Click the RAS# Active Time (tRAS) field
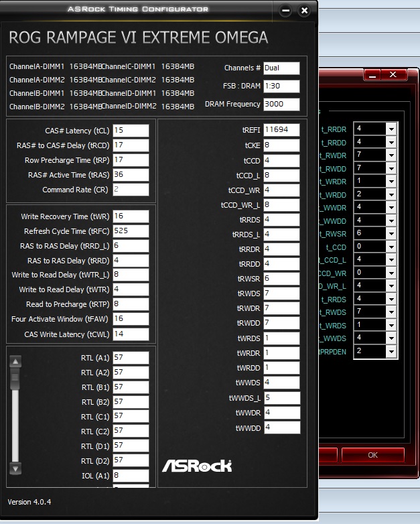This screenshot has height=524, width=420. 131,174
